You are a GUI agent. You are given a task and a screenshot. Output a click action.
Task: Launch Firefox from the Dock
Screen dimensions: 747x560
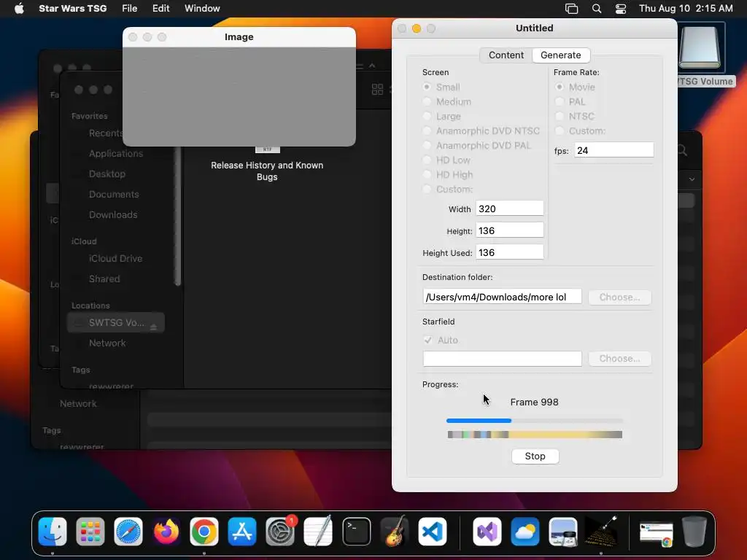[x=166, y=532]
